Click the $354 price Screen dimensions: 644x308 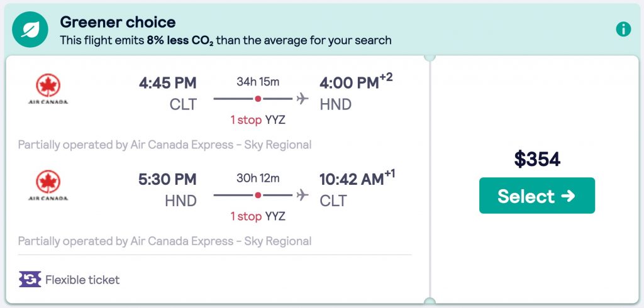point(537,159)
